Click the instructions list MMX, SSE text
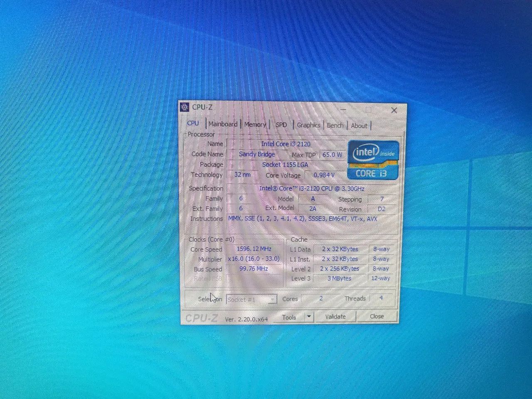532x399 pixels. 303,219
